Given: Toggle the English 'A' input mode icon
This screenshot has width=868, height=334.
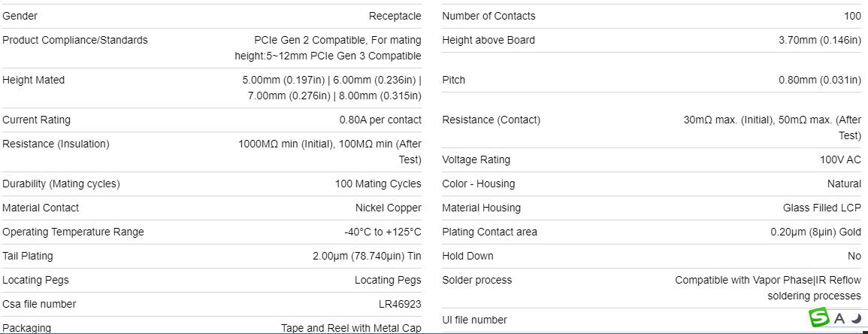Looking at the screenshot, I should 839,319.
